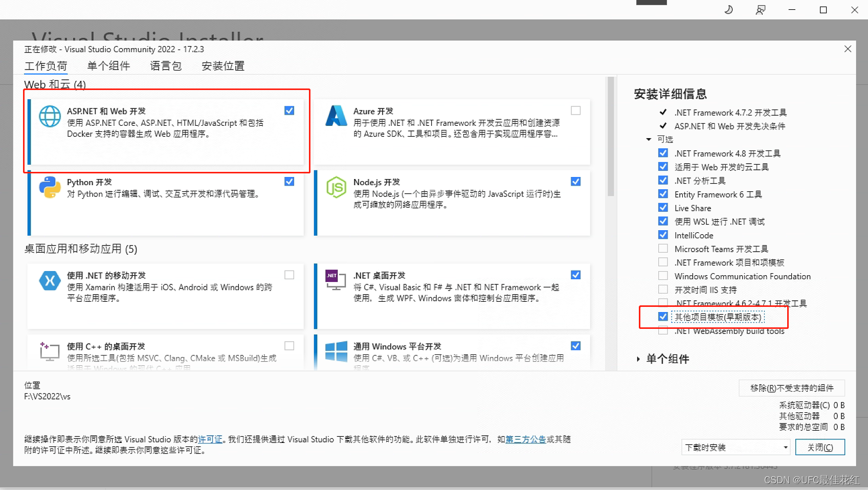868x490 pixels.
Task: Expand the 单个组件 section in details
Action: tap(638, 359)
